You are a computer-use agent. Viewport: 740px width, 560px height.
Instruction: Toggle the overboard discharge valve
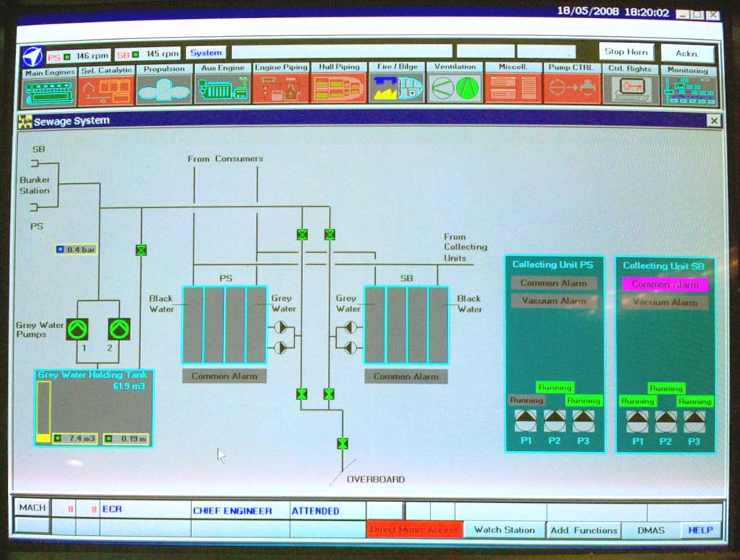342,443
